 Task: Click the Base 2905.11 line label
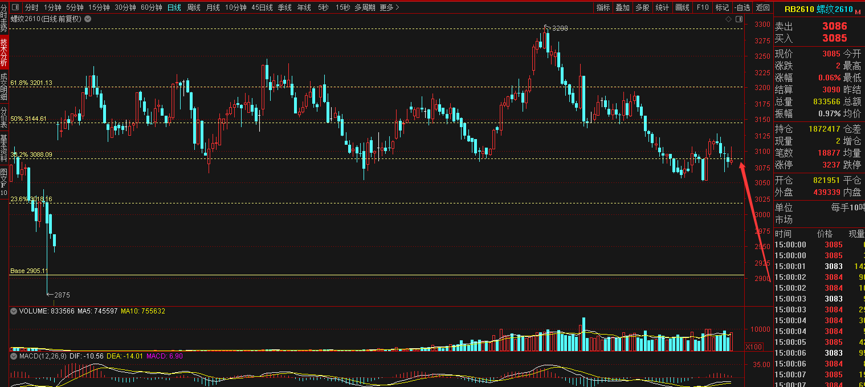tap(29, 271)
